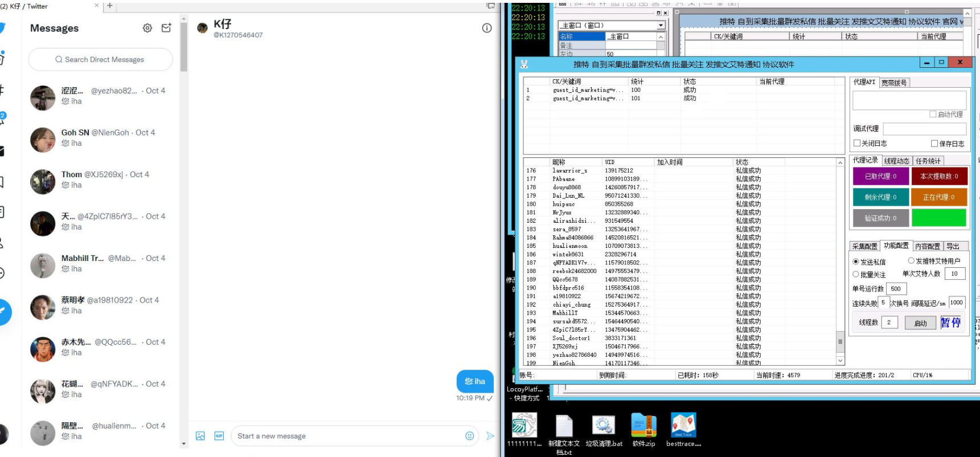Open conversation info icon for K仔

[x=487, y=28]
